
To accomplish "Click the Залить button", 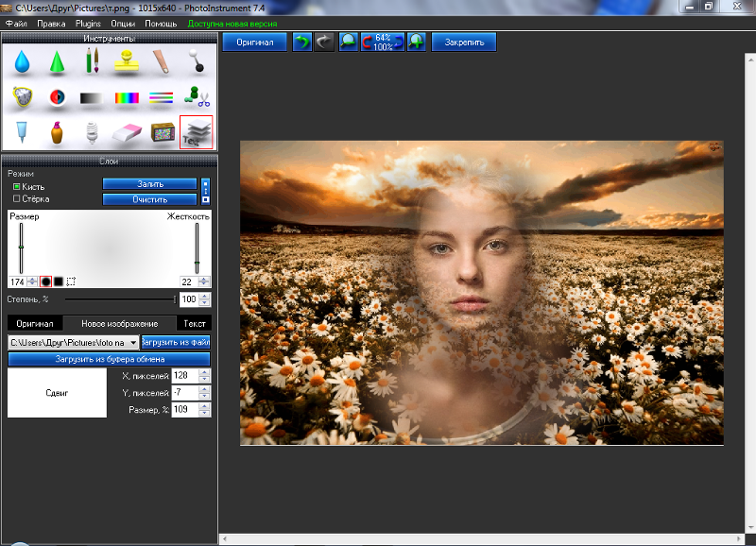I will (x=150, y=184).
